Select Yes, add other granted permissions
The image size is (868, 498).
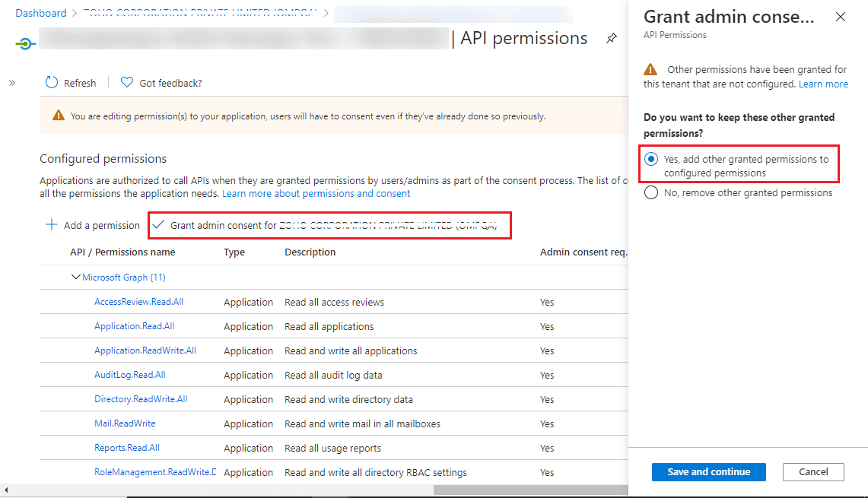[650, 159]
